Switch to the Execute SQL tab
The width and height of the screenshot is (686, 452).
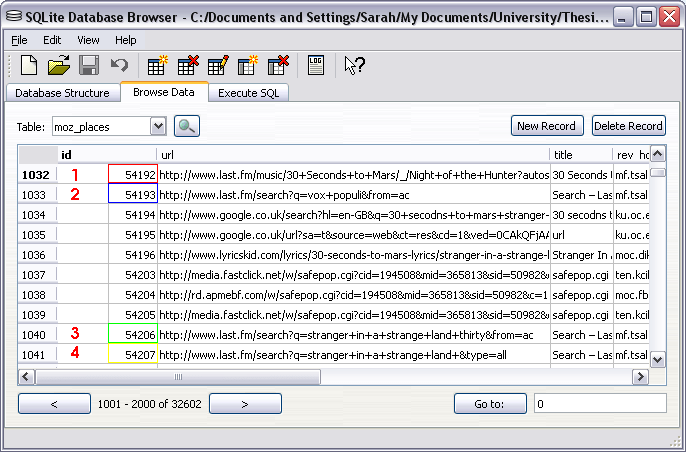(249, 93)
